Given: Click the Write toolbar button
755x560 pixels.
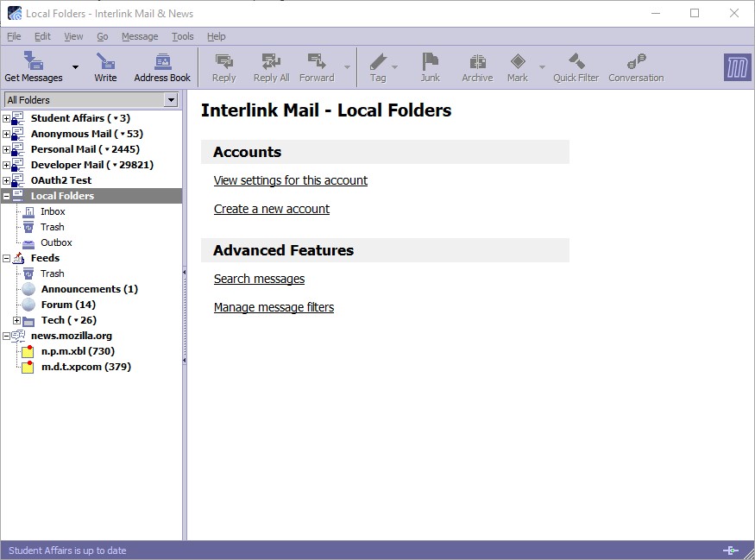Looking at the screenshot, I should (105, 67).
